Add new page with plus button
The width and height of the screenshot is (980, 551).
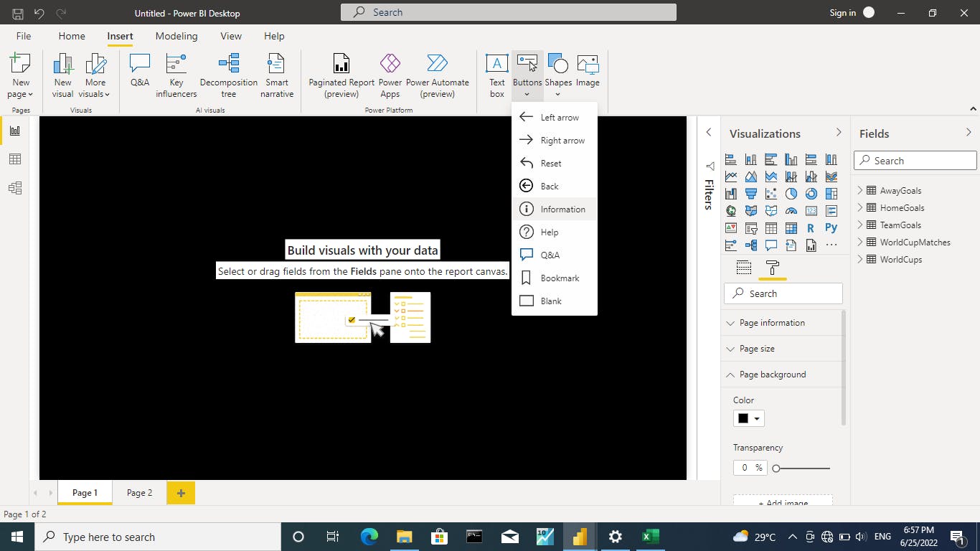pyautogui.click(x=181, y=493)
